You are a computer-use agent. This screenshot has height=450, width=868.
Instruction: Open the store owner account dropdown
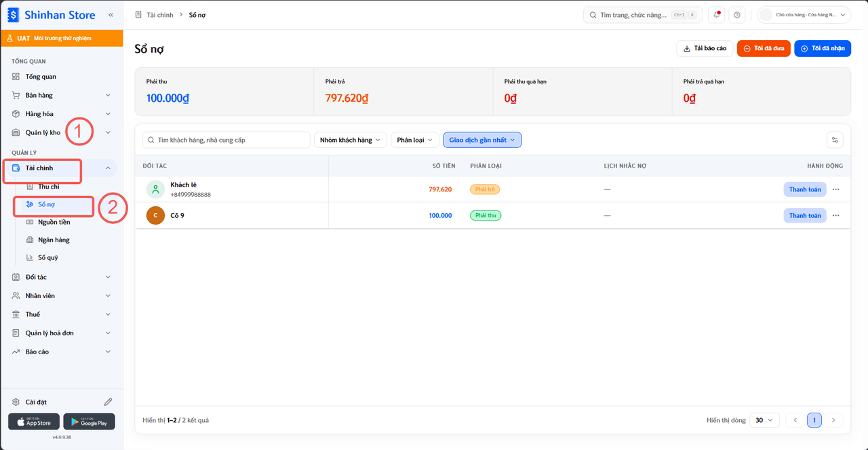804,15
